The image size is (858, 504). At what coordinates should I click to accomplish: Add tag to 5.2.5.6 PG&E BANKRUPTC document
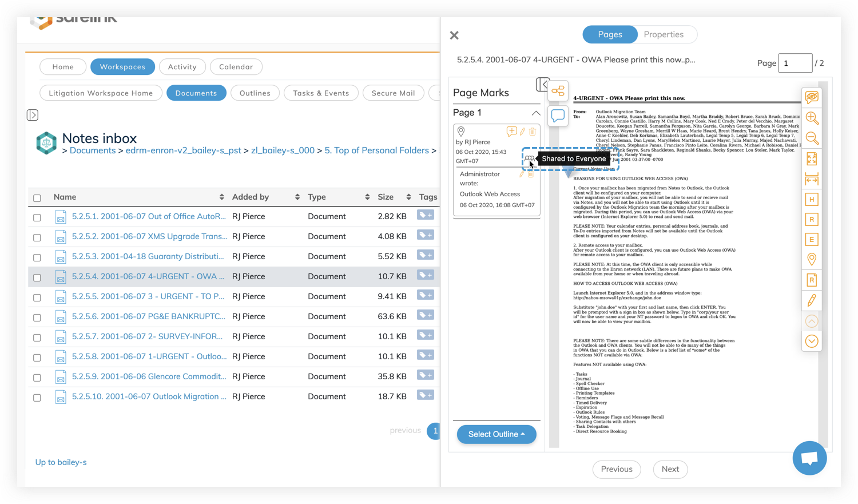[x=426, y=315]
